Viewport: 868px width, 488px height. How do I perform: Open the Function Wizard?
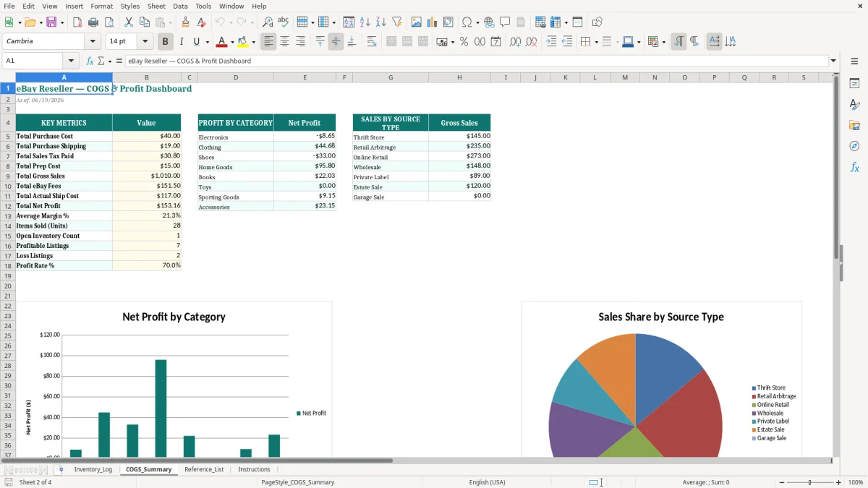coord(90,61)
